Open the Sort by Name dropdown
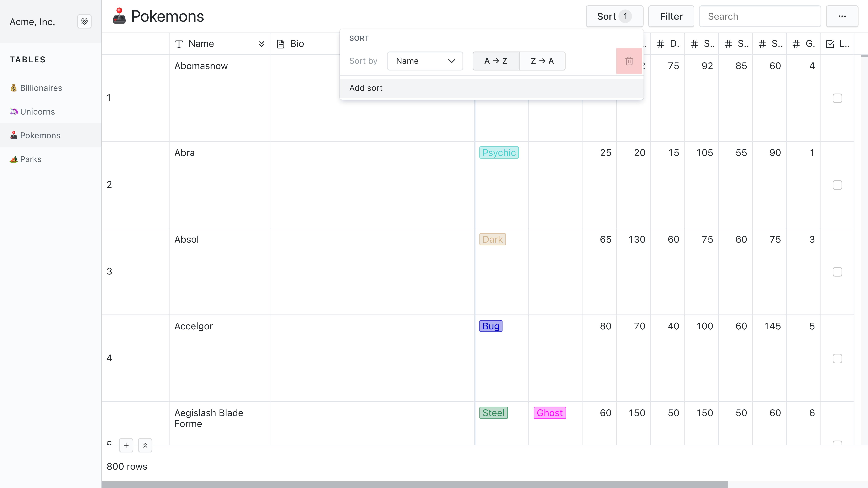This screenshot has width=868, height=488. pyautogui.click(x=425, y=61)
